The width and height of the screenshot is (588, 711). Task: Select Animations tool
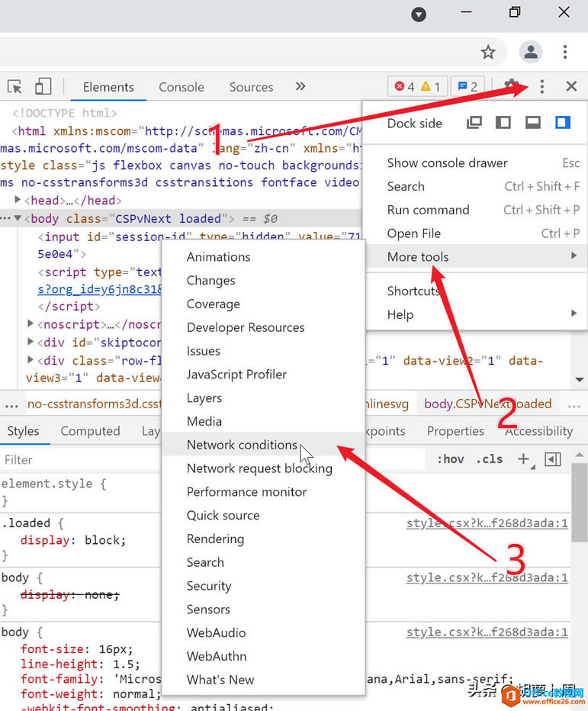point(263,257)
